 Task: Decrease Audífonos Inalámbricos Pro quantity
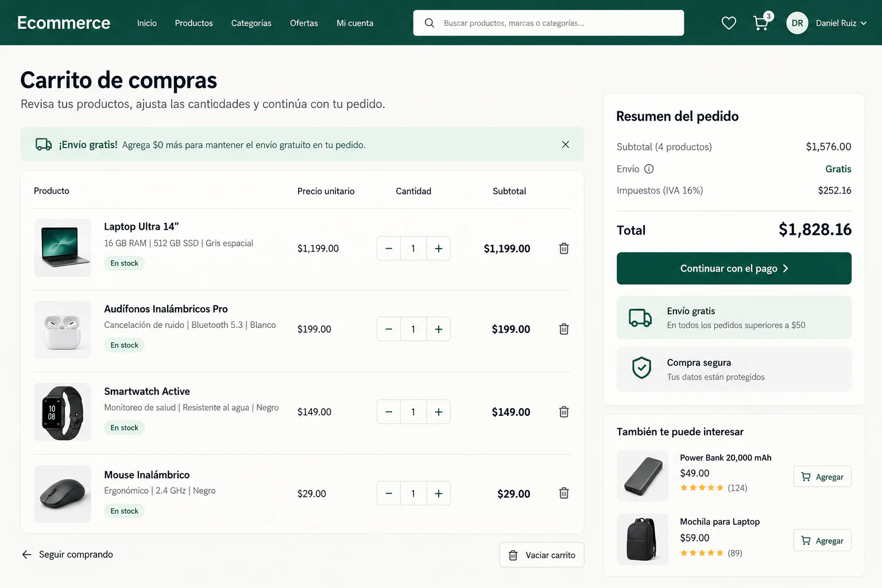[389, 329]
